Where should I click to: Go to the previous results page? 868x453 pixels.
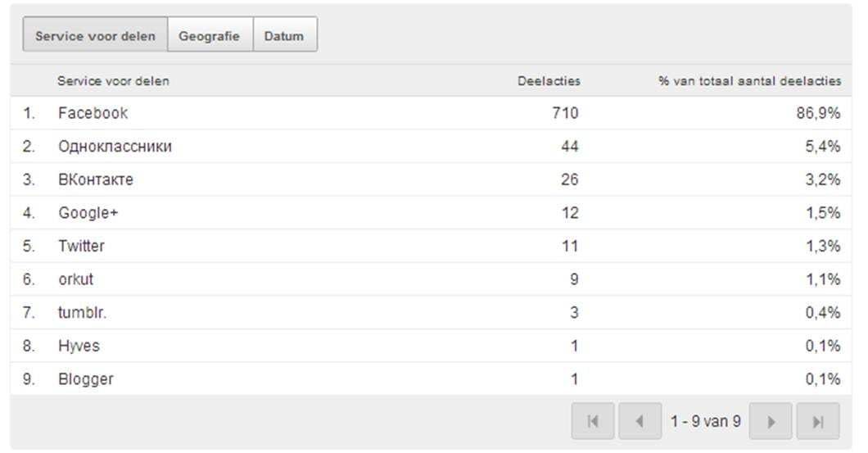point(640,422)
